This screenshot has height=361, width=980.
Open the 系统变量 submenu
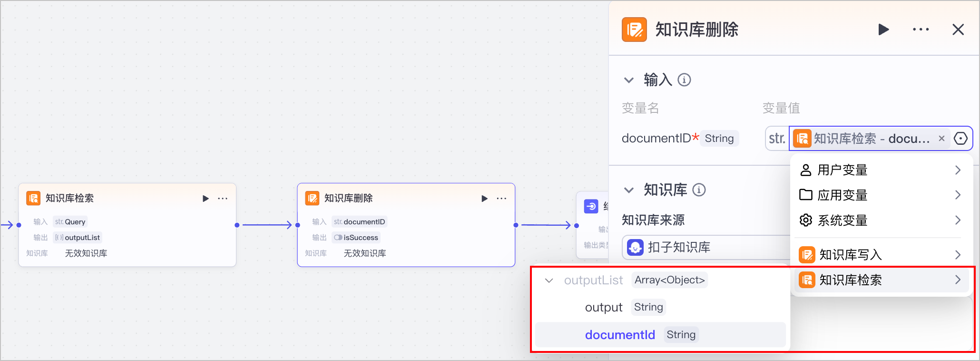click(881, 221)
